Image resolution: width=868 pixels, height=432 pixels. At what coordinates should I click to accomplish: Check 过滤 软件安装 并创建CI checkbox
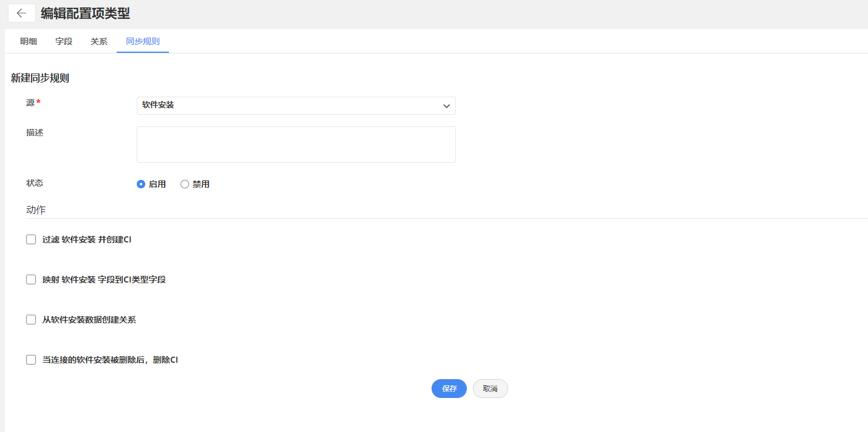pos(31,239)
